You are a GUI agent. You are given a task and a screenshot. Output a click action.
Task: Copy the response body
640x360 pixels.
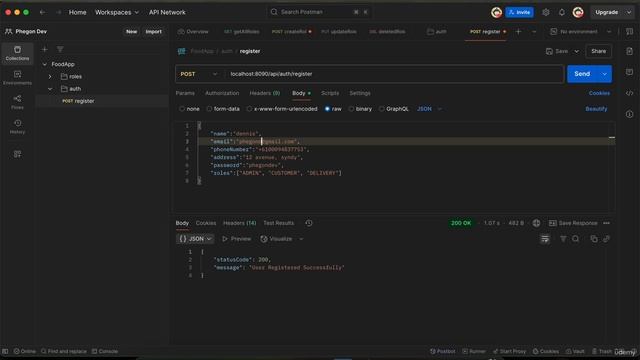click(x=594, y=239)
